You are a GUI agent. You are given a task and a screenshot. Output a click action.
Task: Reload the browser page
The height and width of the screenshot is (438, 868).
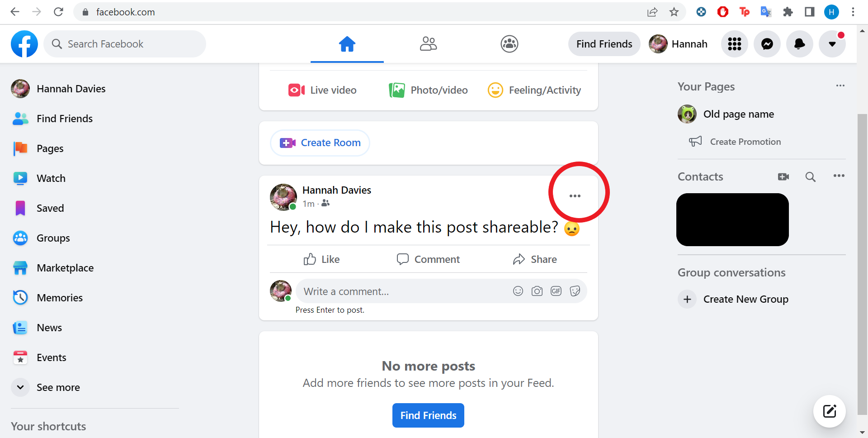[x=58, y=12]
